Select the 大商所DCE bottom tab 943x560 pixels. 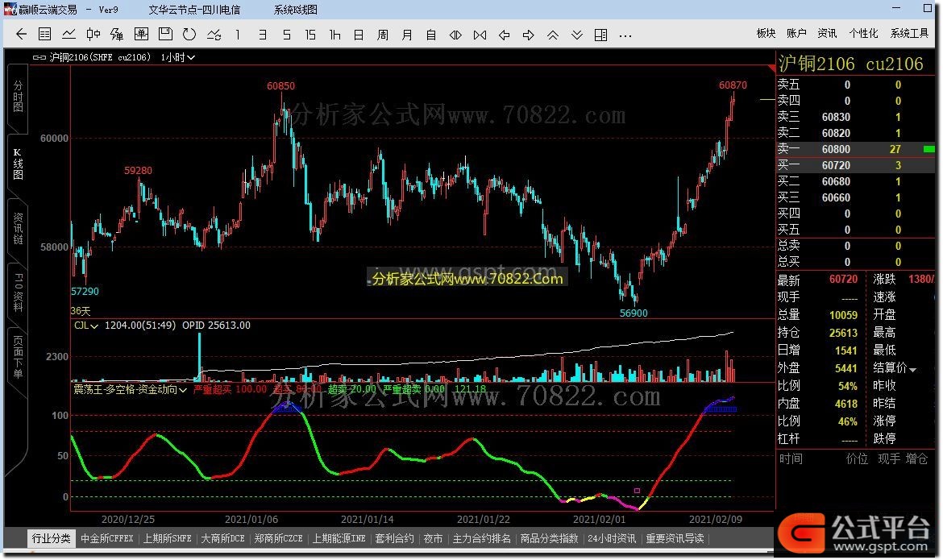click(222, 538)
